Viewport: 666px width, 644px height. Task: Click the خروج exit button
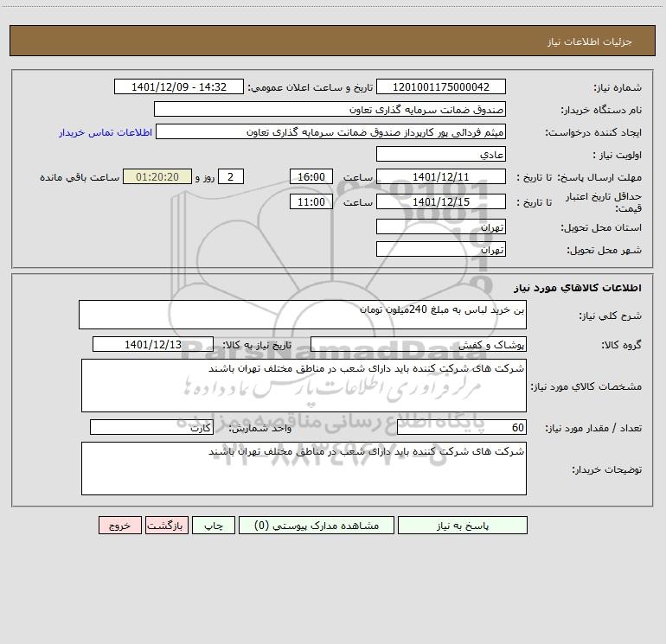tap(119, 526)
